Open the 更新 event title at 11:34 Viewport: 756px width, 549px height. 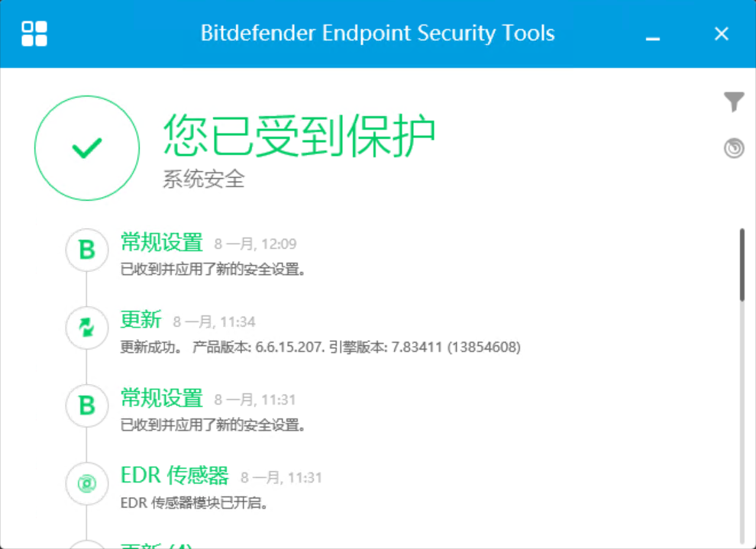(141, 321)
